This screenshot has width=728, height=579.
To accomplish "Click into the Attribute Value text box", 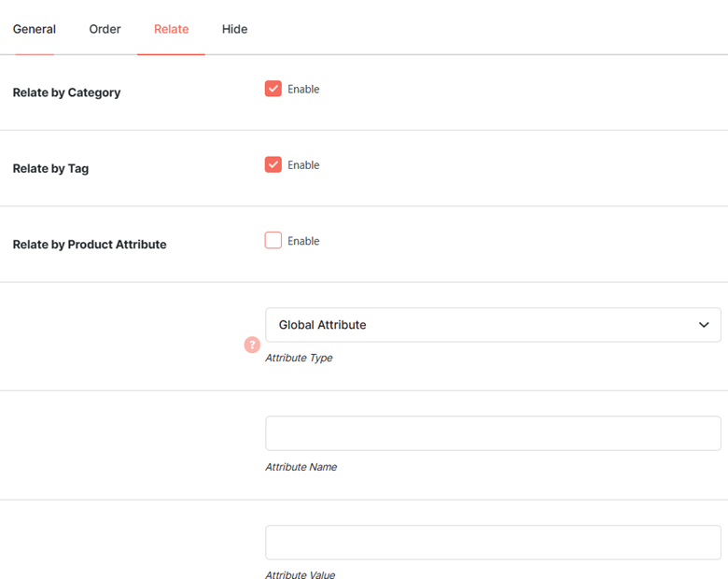I will pyautogui.click(x=493, y=543).
